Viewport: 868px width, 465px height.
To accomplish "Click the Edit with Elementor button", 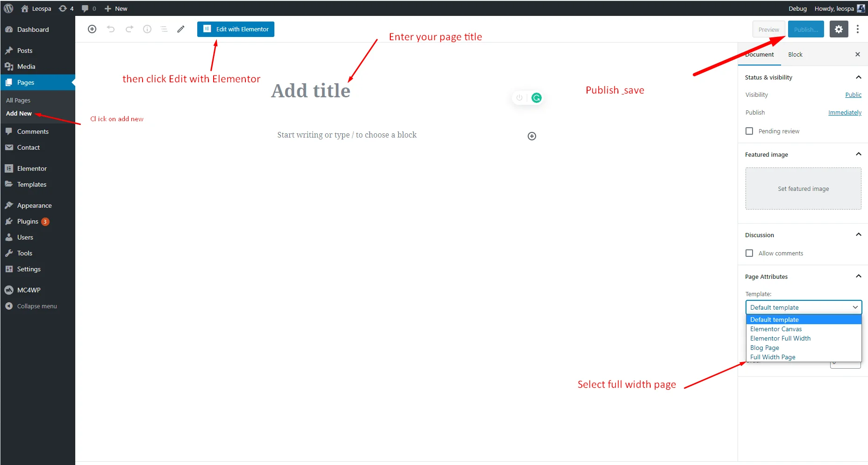I will click(x=236, y=29).
